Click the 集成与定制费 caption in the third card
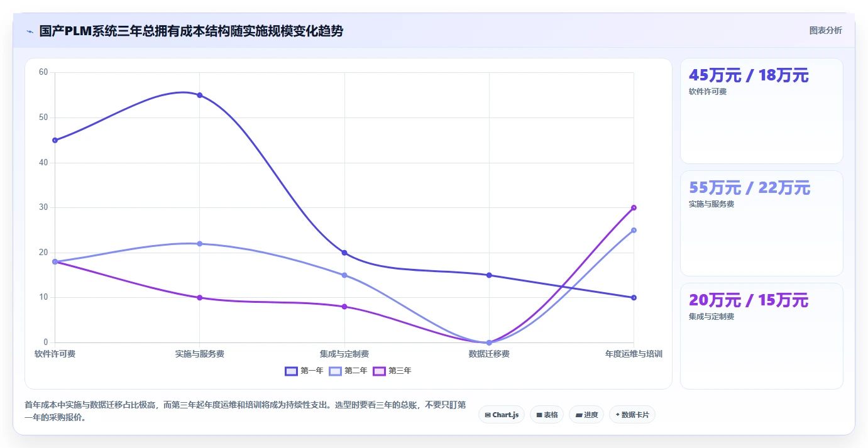 pos(711,317)
